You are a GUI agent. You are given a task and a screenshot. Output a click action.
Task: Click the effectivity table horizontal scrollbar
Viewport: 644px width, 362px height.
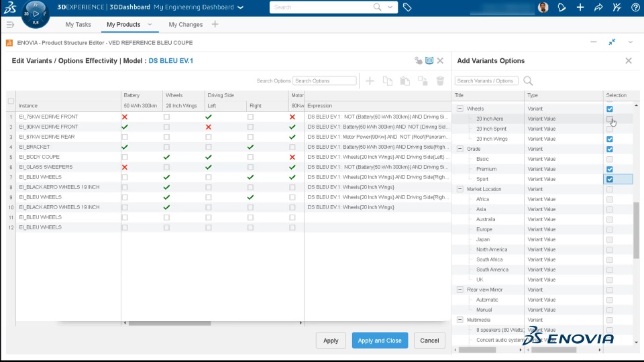click(170, 323)
